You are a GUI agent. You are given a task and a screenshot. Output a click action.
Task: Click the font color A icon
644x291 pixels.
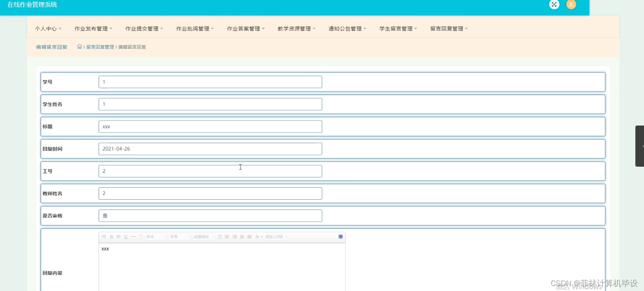pos(257,237)
